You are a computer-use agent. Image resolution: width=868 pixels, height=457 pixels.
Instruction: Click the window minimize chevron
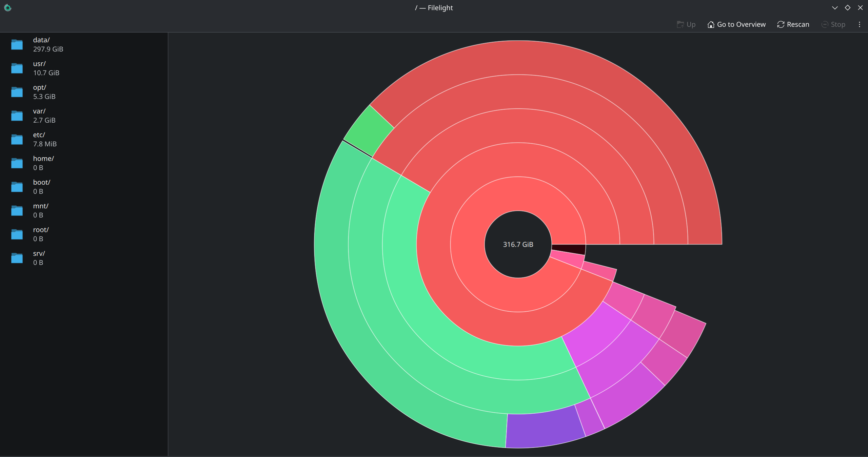pos(835,8)
